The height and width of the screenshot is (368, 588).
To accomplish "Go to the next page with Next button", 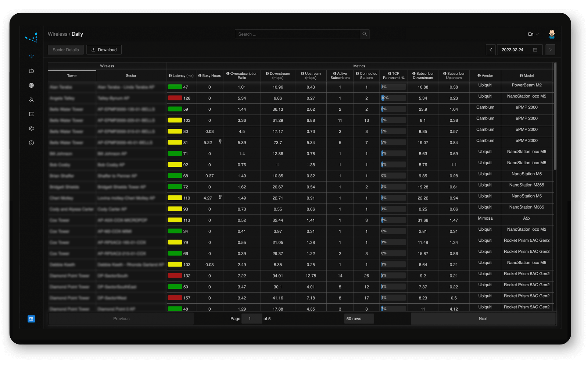I will tap(483, 319).
